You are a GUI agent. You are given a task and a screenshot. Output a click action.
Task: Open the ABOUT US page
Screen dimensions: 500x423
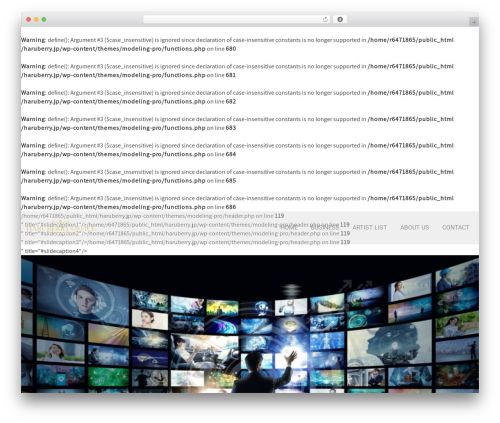pos(414,228)
